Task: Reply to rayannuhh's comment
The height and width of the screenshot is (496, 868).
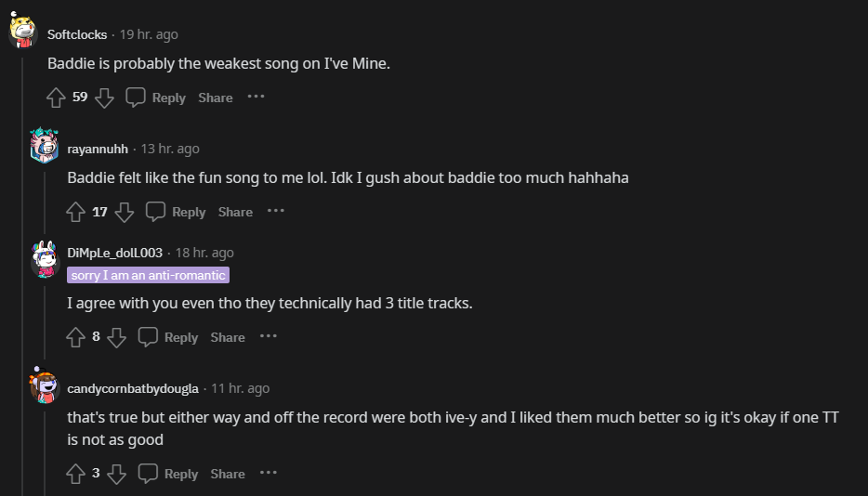Action: (x=176, y=212)
